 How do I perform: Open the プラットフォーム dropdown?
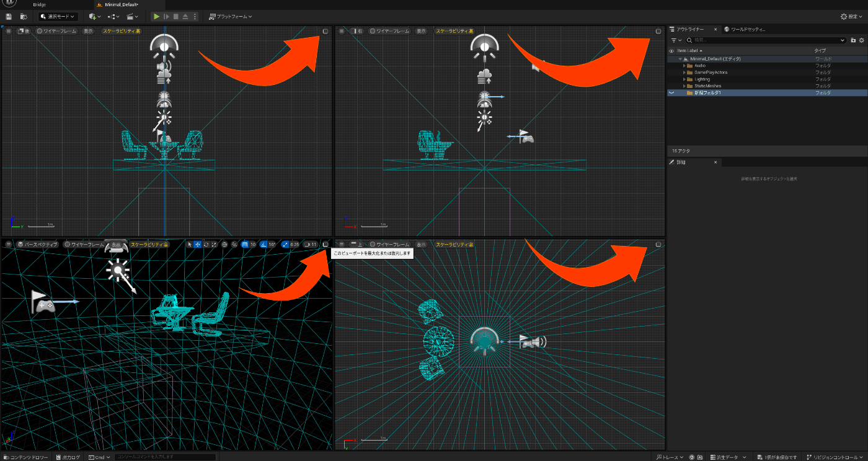230,17
